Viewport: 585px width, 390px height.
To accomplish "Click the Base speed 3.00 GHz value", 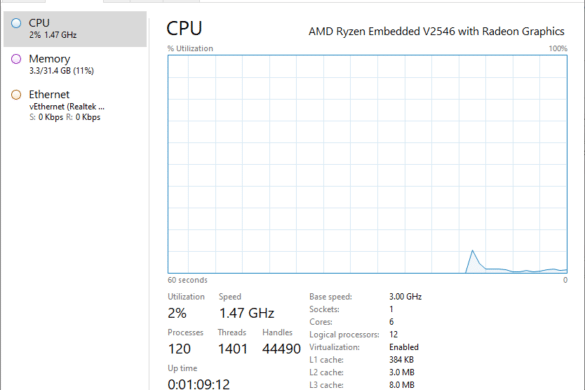I will (x=405, y=297).
